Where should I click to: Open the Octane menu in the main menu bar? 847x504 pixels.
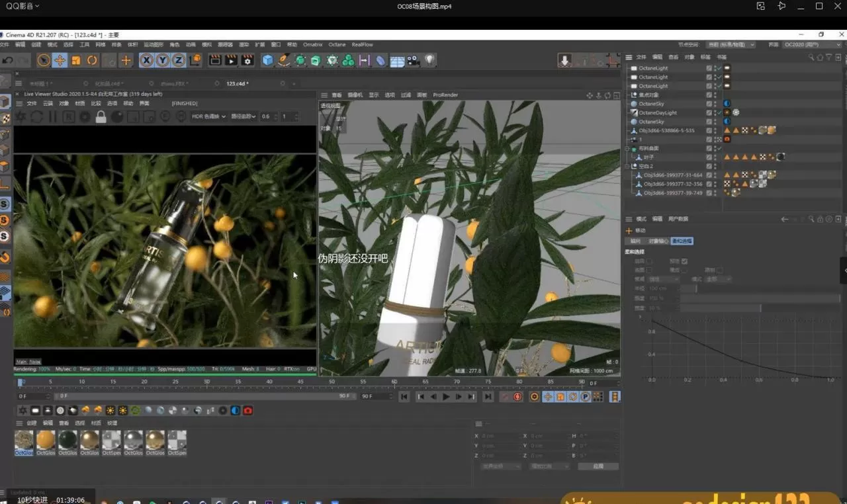[337, 44]
